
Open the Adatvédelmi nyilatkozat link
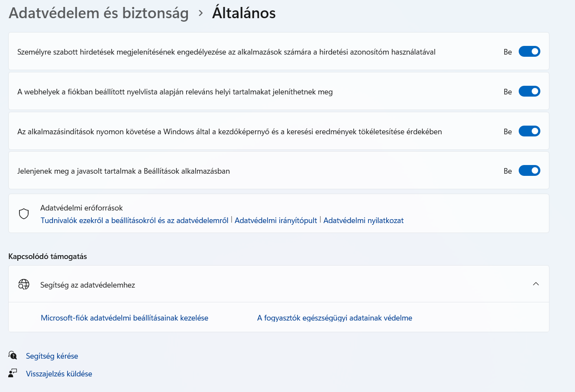pos(363,220)
